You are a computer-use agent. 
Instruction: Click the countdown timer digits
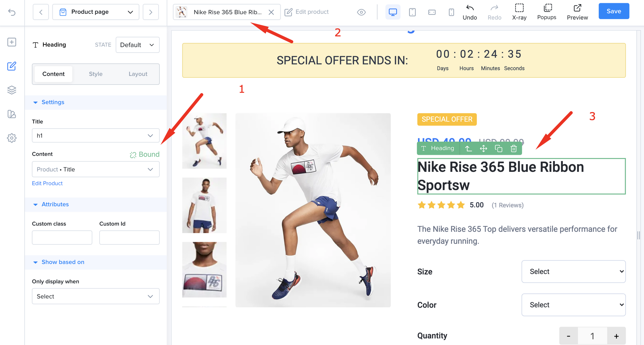point(479,54)
